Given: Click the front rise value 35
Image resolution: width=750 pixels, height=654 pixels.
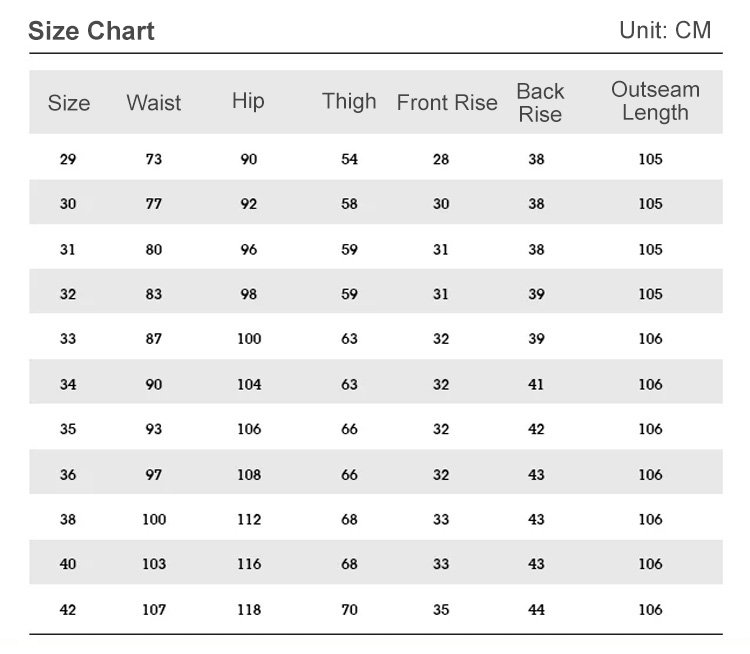Looking at the screenshot, I should [441, 609].
